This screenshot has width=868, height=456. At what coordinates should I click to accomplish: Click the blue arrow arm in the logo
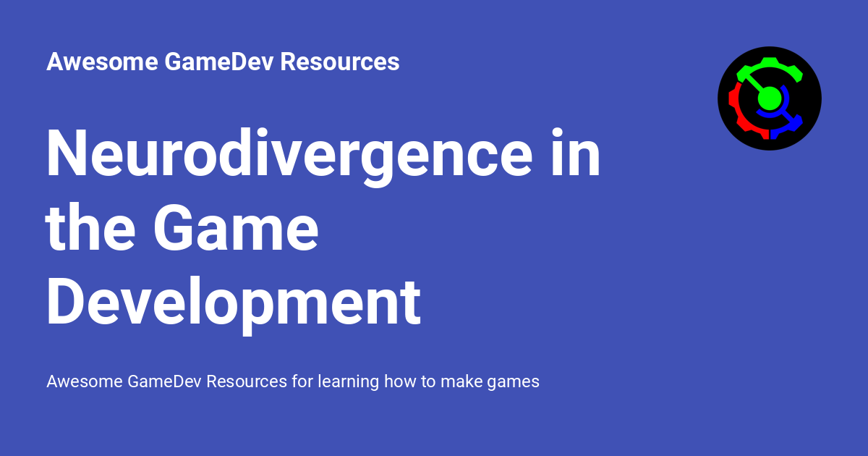(794, 121)
